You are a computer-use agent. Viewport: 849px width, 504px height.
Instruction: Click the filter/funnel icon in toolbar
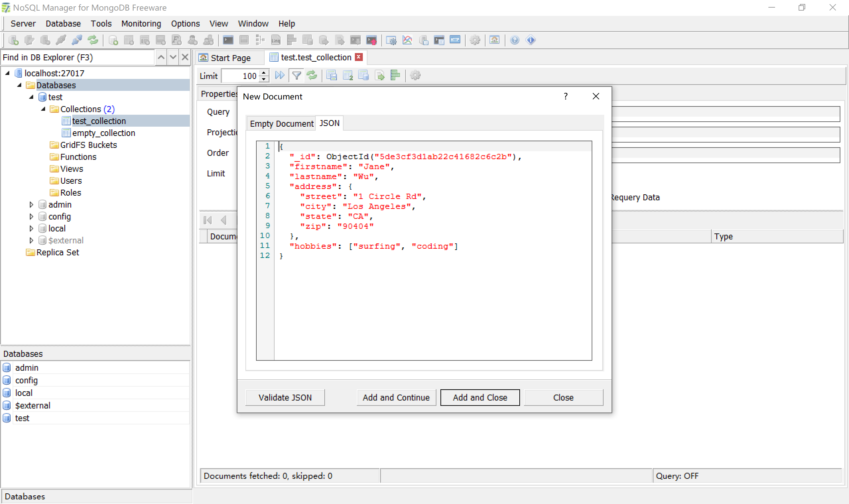297,76
